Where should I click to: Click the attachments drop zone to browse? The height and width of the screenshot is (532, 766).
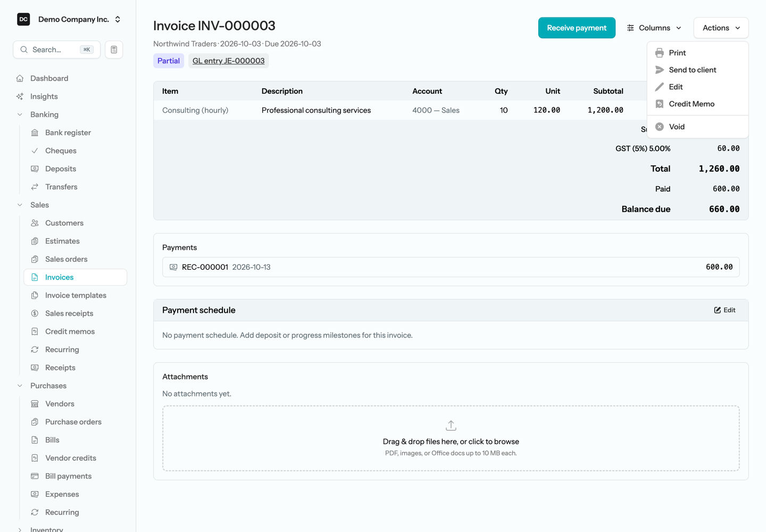point(451,438)
